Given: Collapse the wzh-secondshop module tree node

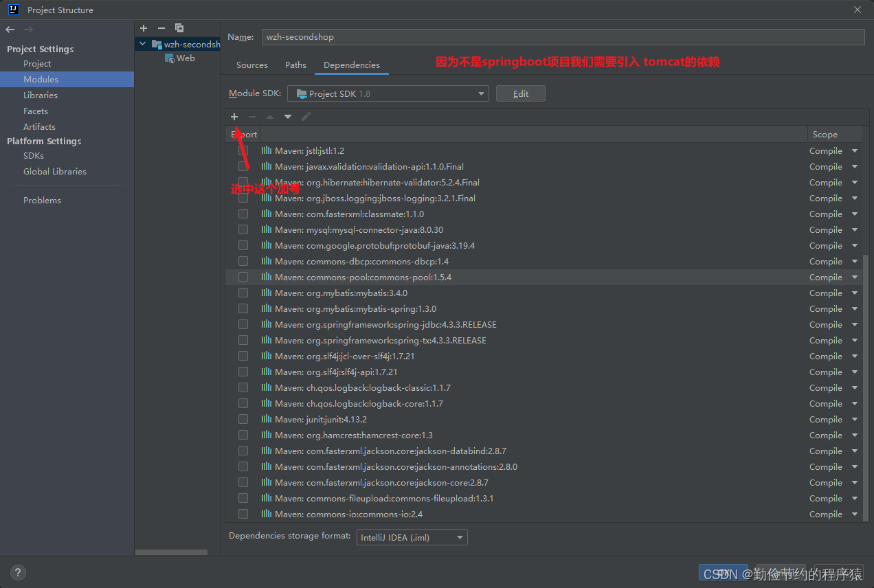Looking at the screenshot, I should pyautogui.click(x=143, y=44).
